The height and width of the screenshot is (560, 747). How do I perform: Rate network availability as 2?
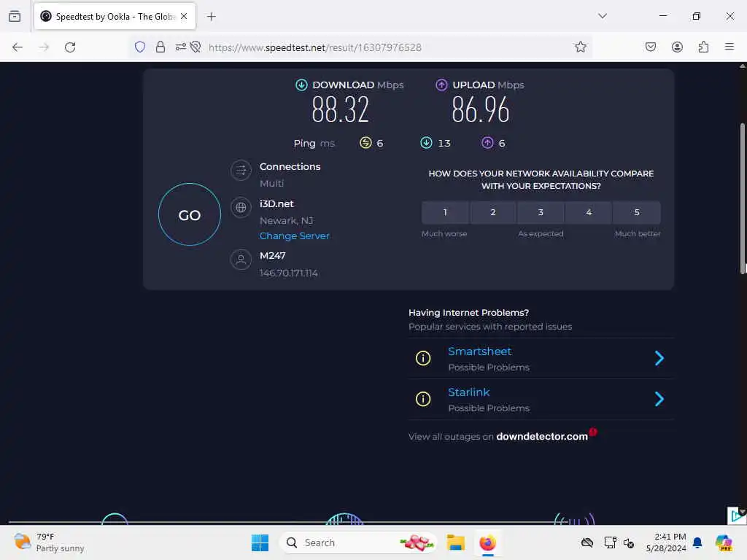coord(493,212)
